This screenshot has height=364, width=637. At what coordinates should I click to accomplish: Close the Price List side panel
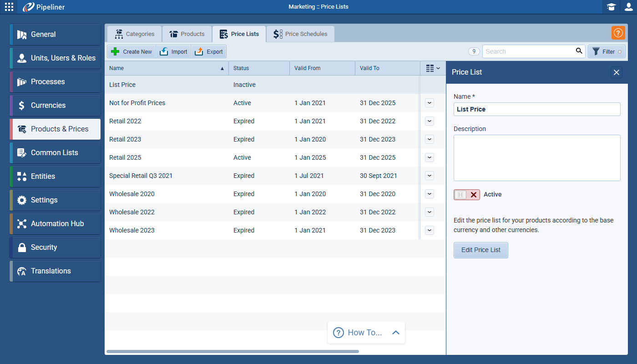[x=616, y=72]
